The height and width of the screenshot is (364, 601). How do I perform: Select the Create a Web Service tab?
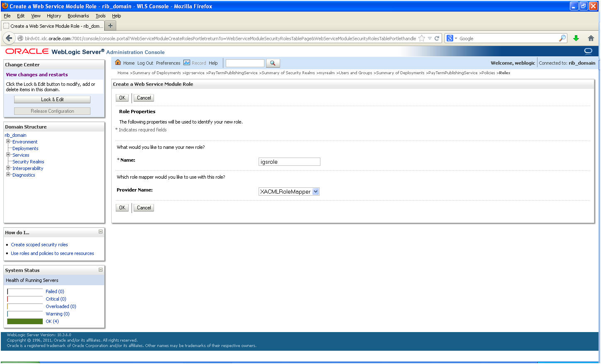tap(53, 26)
